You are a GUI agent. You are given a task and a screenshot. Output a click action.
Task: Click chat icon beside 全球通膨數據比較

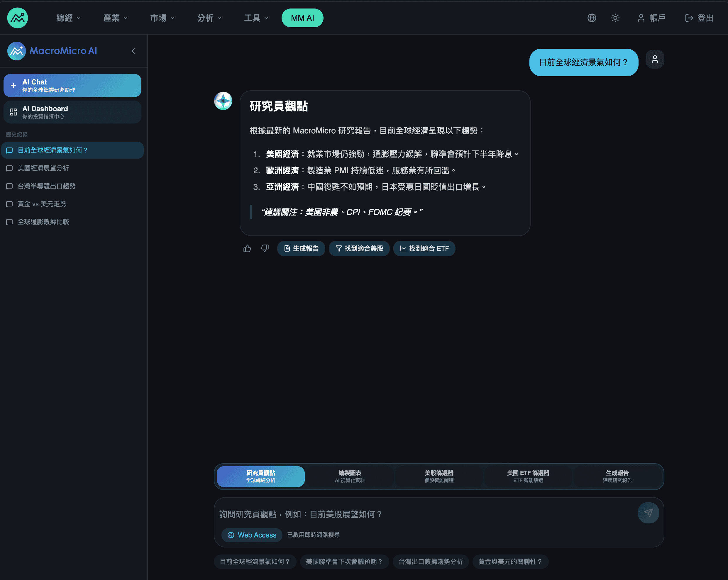click(9, 222)
